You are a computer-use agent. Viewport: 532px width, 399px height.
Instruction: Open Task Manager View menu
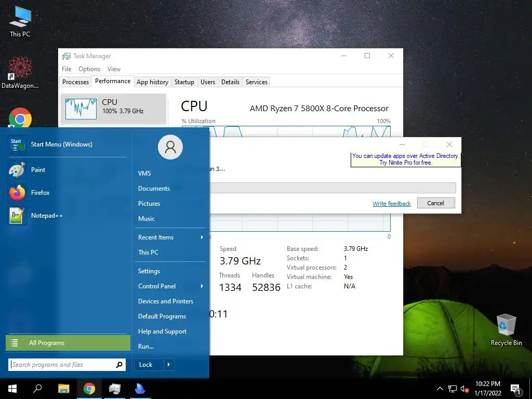click(114, 69)
